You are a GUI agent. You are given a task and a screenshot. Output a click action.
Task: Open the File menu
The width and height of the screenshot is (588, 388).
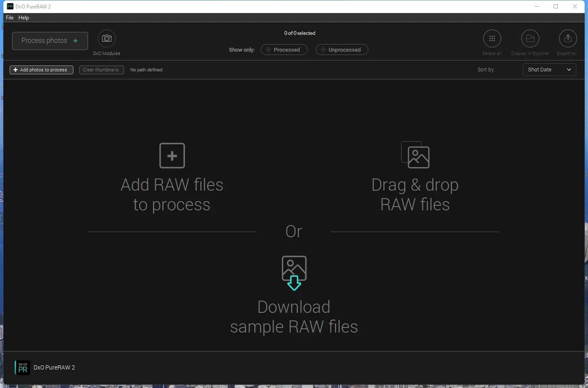(9, 18)
